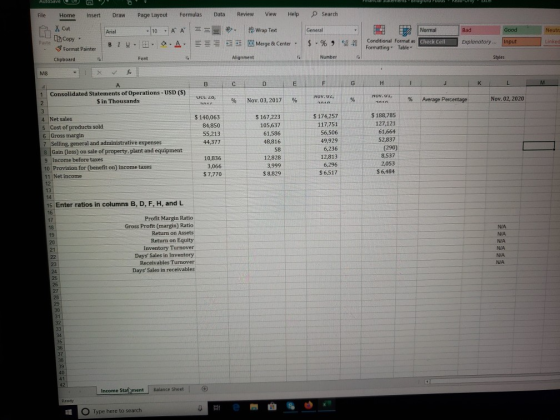Click the ribbon Search box
560x420 pixels.
point(325,14)
